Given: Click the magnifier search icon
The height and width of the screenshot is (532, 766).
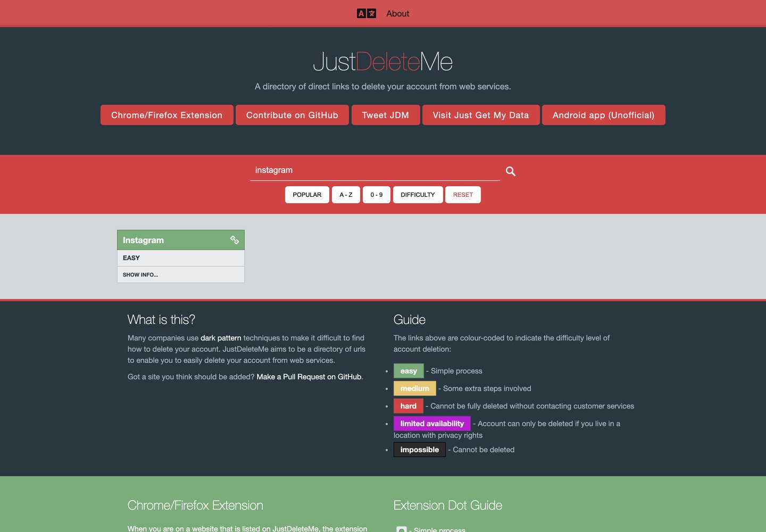Looking at the screenshot, I should [511, 171].
